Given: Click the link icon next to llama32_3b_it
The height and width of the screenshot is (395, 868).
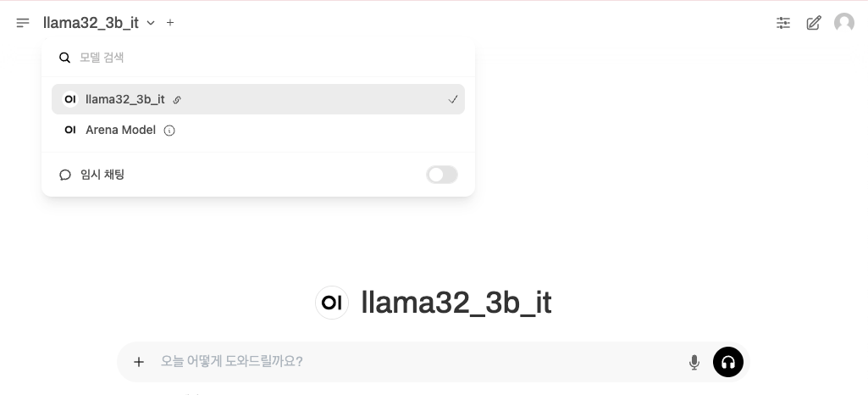Looking at the screenshot, I should (177, 100).
